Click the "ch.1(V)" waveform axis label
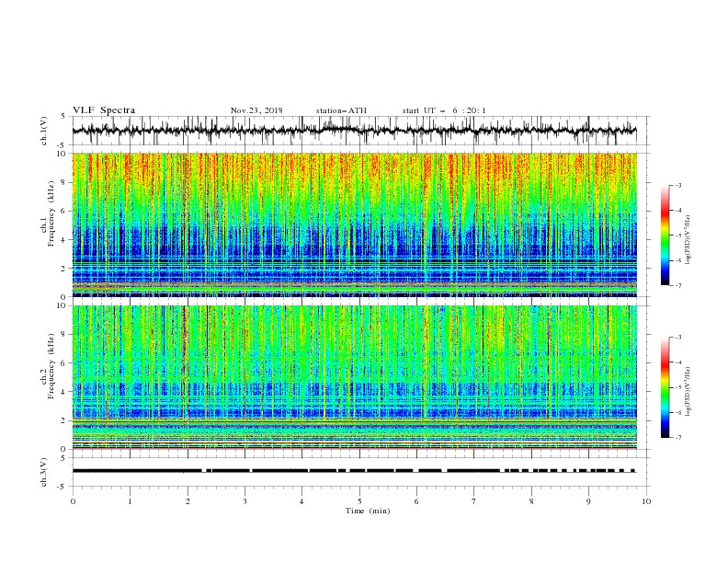The image size is (728, 563). pyautogui.click(x=44, y=131)
